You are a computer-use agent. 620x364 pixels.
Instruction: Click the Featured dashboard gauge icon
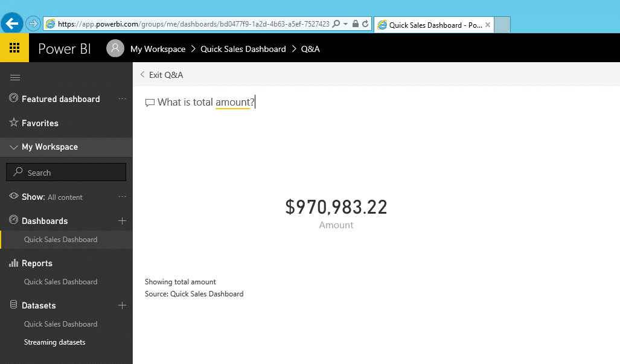(13, 98)
